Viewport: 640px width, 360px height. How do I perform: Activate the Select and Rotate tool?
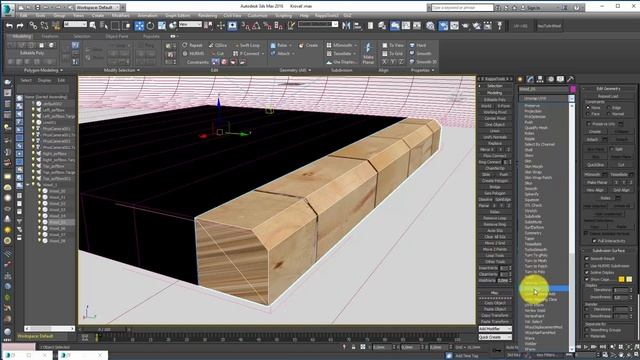click(150, 26)
